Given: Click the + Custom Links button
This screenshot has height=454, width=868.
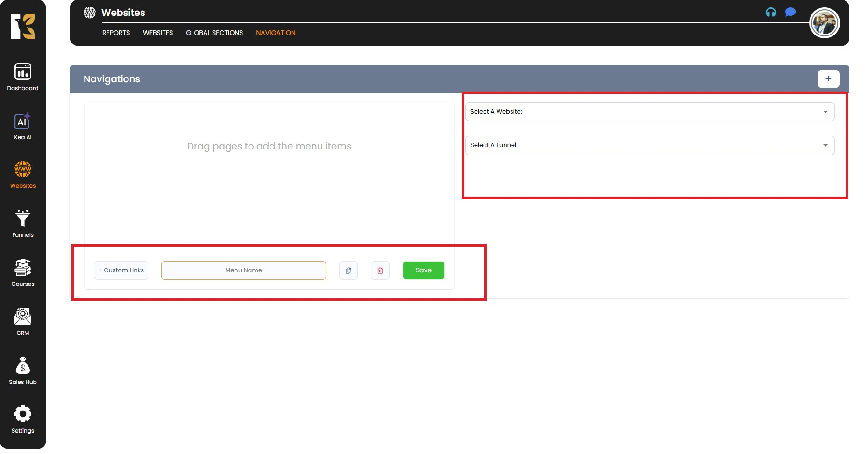Looking at the screenshot, I should pos(121,270).
